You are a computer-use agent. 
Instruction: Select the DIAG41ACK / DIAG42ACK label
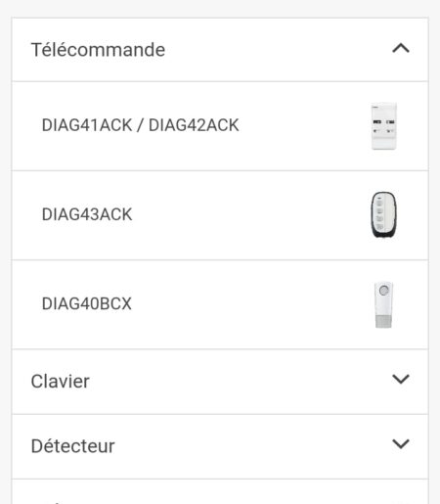140,125
